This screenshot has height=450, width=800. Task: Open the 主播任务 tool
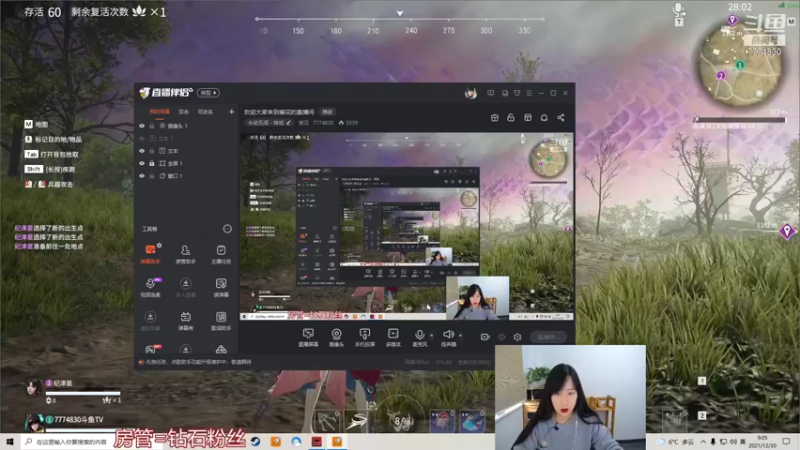(221, 254)
